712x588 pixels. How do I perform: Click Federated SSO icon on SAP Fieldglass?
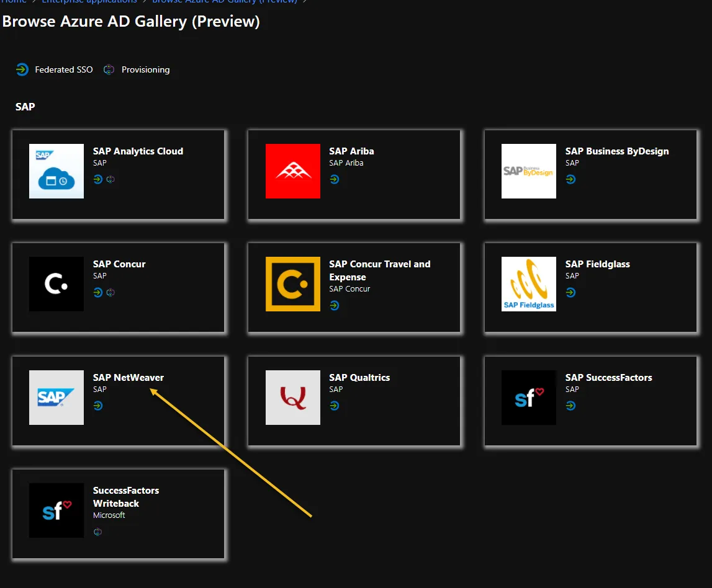coord(571,292)
